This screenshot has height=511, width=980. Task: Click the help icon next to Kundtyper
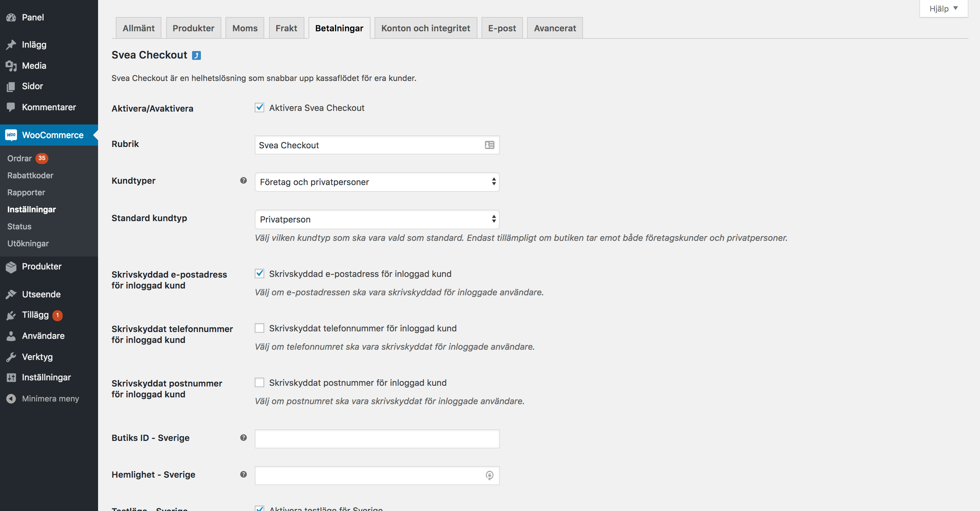(x=243, y=181)
